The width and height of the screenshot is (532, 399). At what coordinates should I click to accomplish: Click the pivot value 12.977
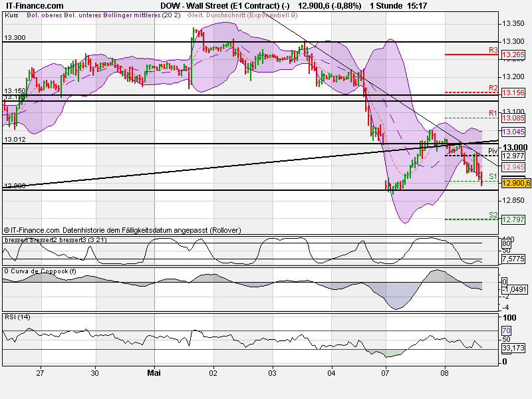tap(513, 156)
